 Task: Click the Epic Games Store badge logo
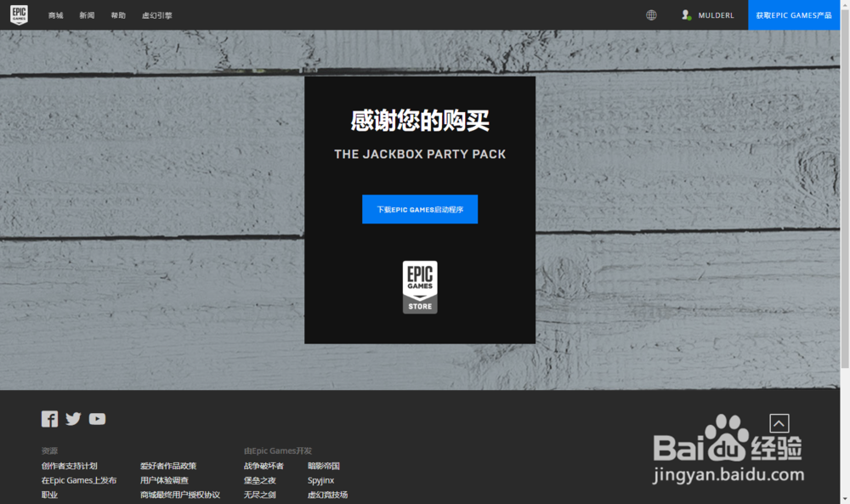pyautogui.click(x=420, y=286)
